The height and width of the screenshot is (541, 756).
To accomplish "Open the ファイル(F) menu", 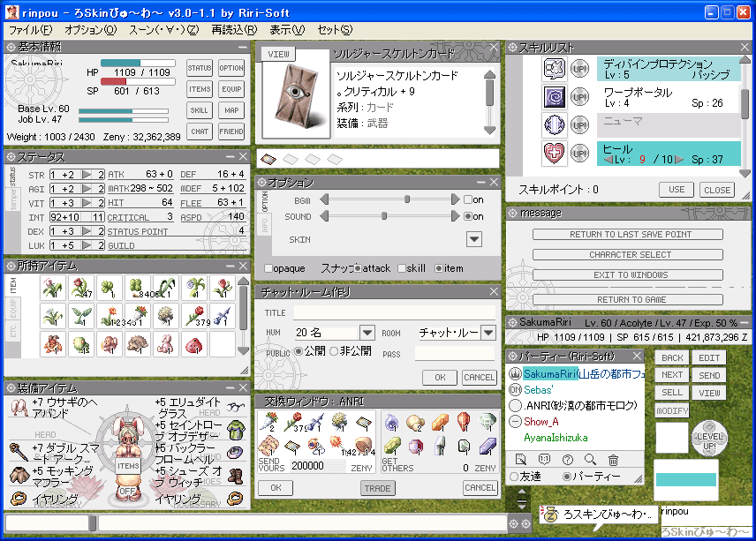I will tap(30, 30).
